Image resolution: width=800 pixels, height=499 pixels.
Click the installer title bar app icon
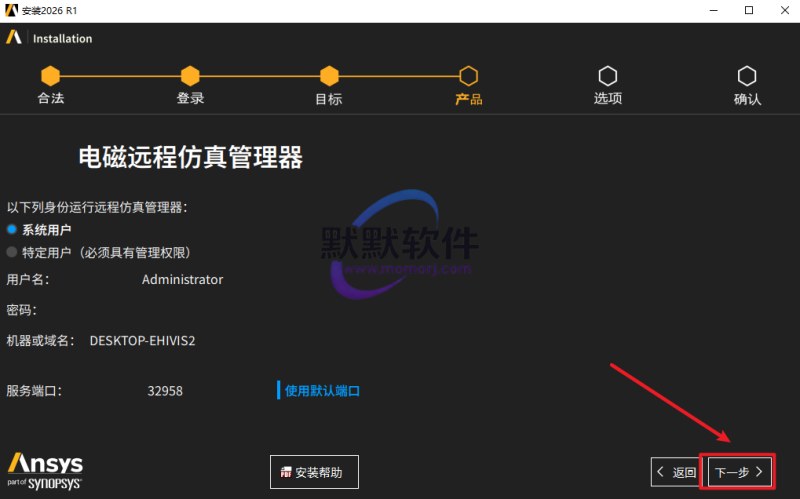pyautogui.click(x=11, y=10)
